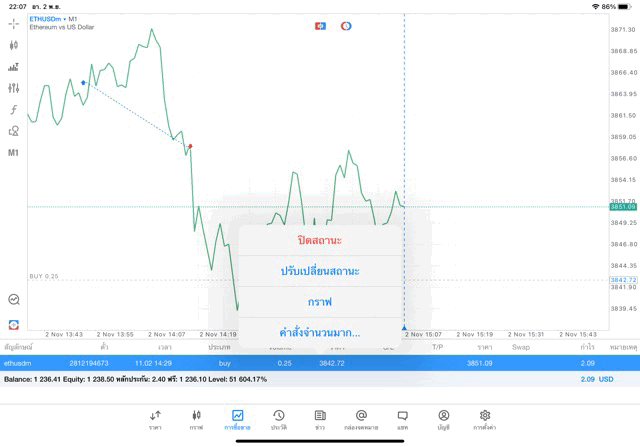The width and height of the screenshot is (640, 447).
Task: Open the drawing shapes icon in sidebar
Action: pos(14,131)
